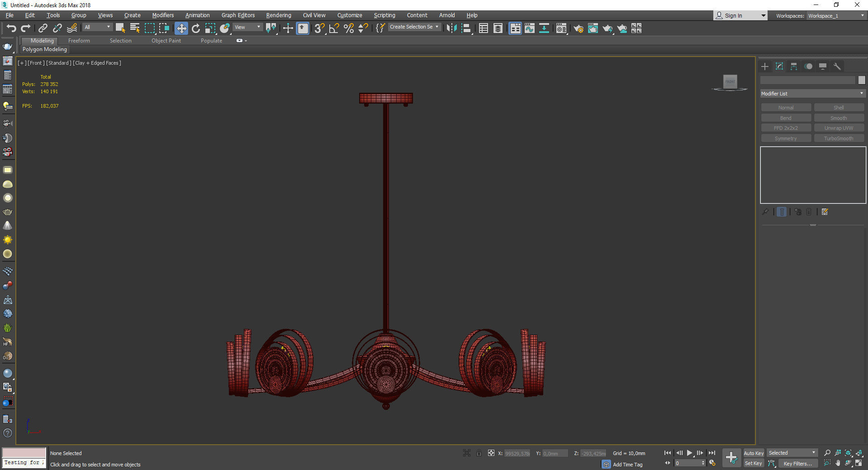This screenshot has width=868, height=470.
Task: Click the Key Filters button
Action: (x=797, y=463)
